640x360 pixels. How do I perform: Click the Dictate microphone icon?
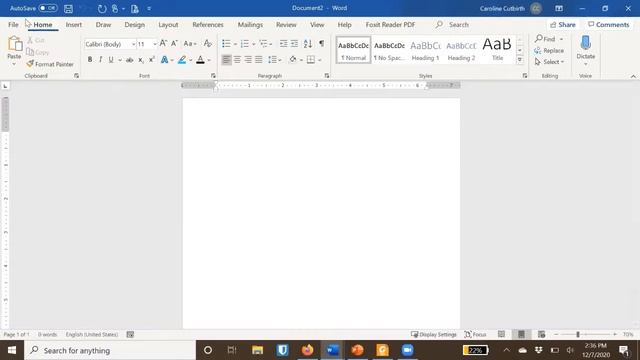[x=586, y=43]
